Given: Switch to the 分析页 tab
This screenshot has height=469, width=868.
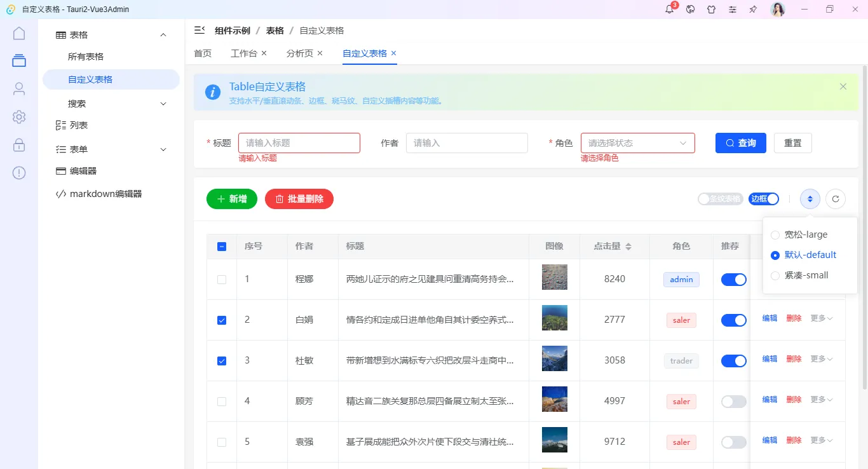Looking at the screenshot, I should tap(300, 53).
